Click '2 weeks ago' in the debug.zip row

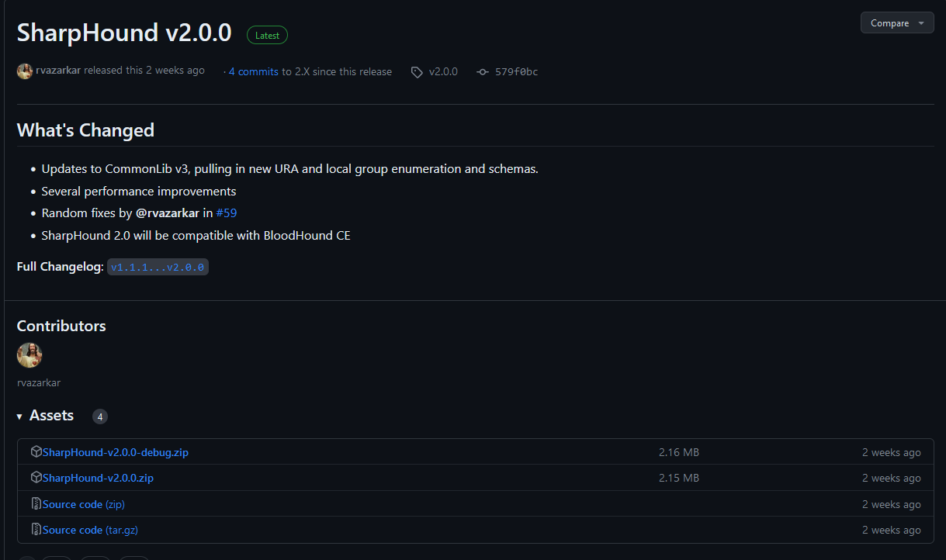[892, 452]
